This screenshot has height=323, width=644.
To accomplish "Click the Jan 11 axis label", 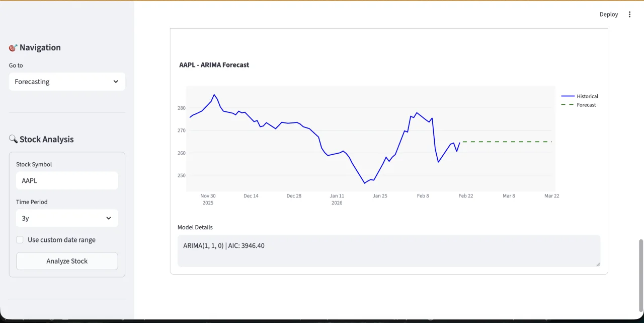I will (337, 196).
